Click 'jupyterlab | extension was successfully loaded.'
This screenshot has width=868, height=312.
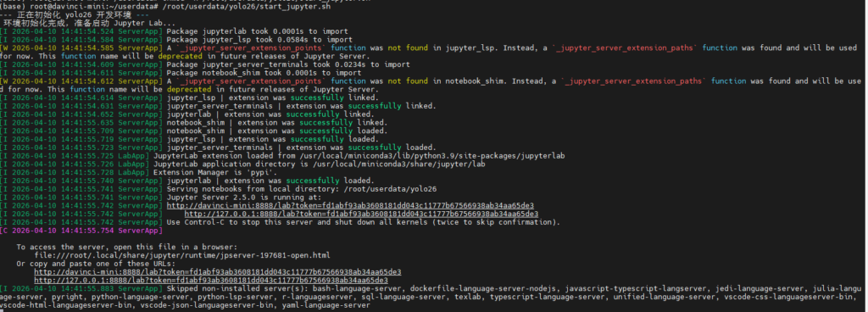(270, 181)
